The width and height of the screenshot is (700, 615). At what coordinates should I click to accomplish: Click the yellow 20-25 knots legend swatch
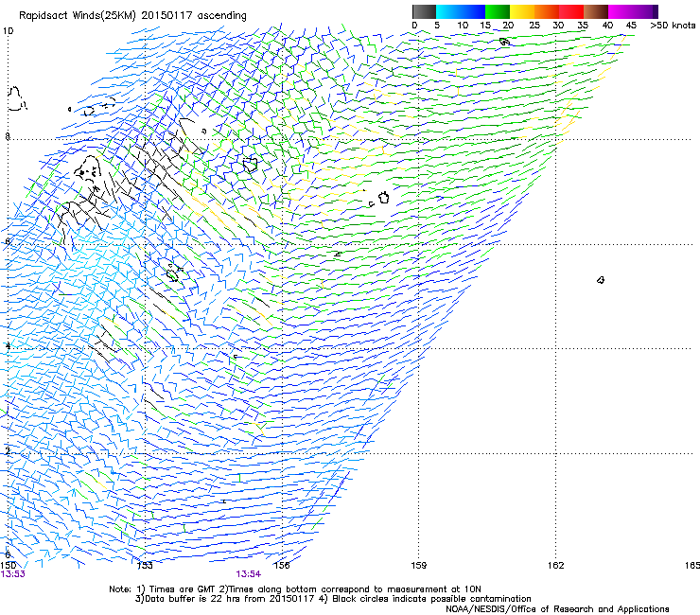(x=522, y=11)
